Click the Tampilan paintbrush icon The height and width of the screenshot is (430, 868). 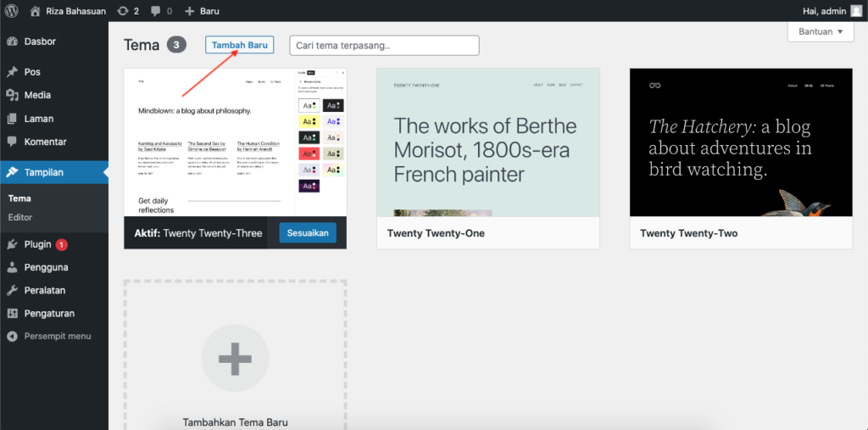[x=12, y=172]
